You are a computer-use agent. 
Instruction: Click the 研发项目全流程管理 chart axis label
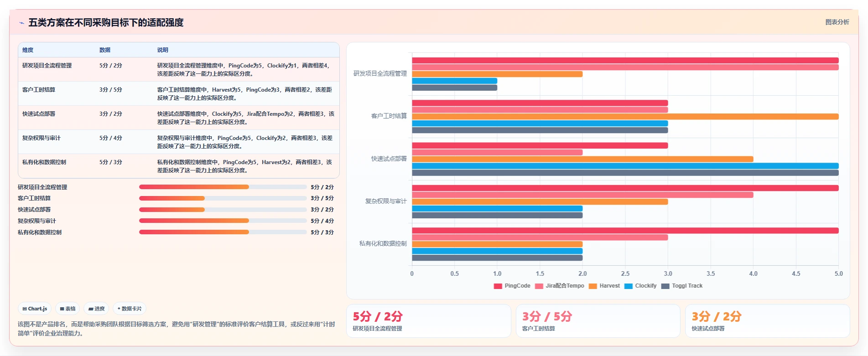click(x=380, y=73)
